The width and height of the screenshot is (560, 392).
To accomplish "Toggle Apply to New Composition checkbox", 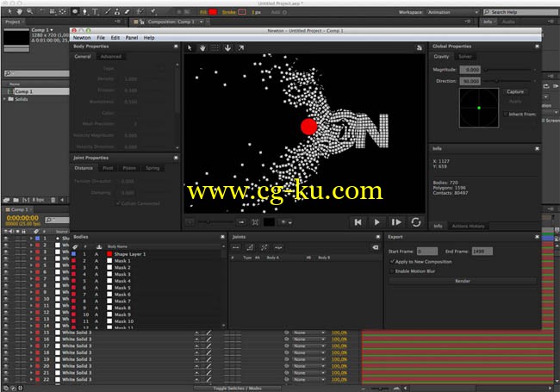I will point(392,262).
